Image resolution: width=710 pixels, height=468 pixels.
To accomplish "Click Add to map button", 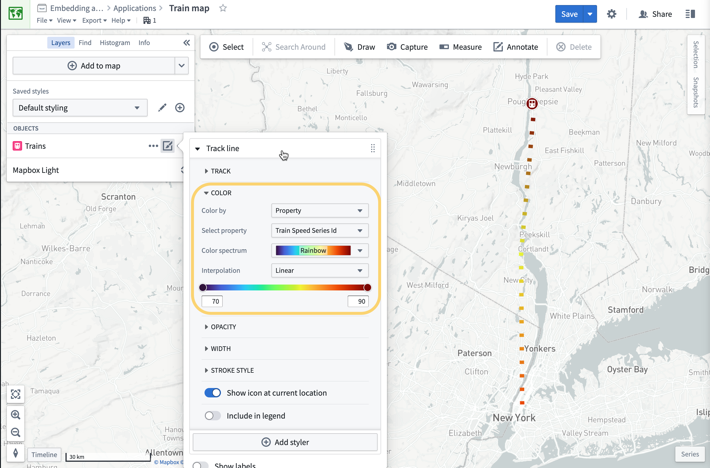I will (94, 66).
